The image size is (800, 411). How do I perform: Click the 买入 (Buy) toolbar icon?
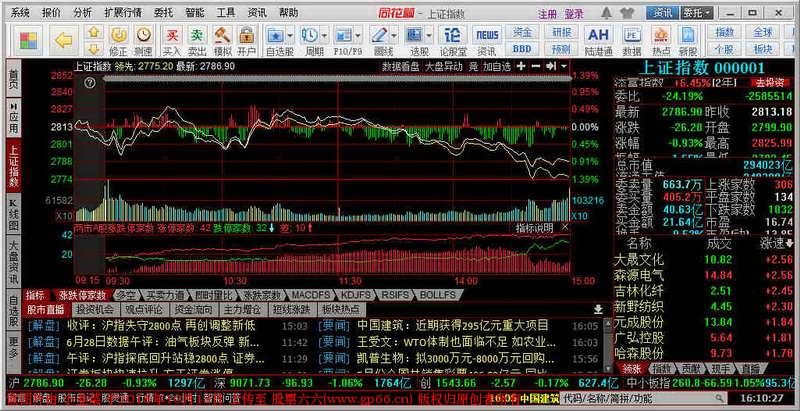[171, 41]
